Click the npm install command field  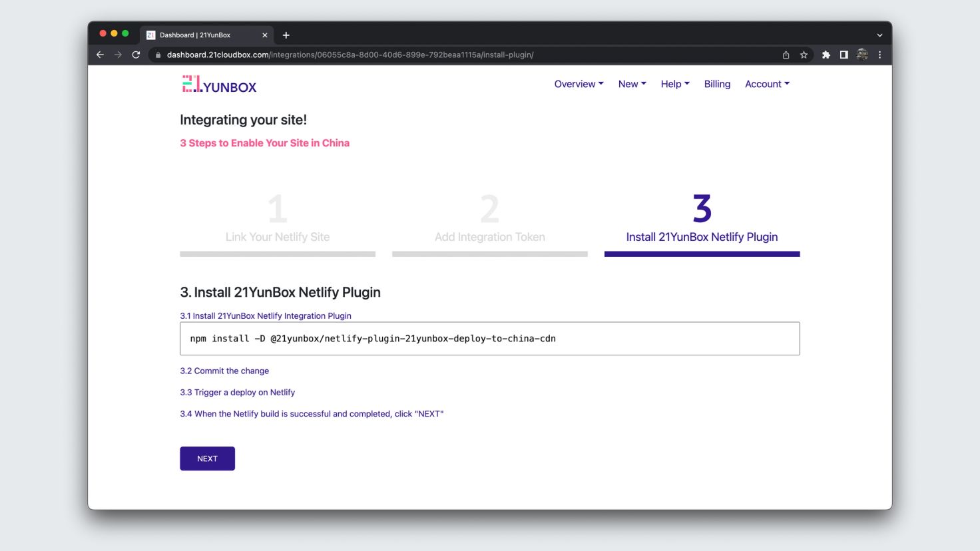(489, 339)
